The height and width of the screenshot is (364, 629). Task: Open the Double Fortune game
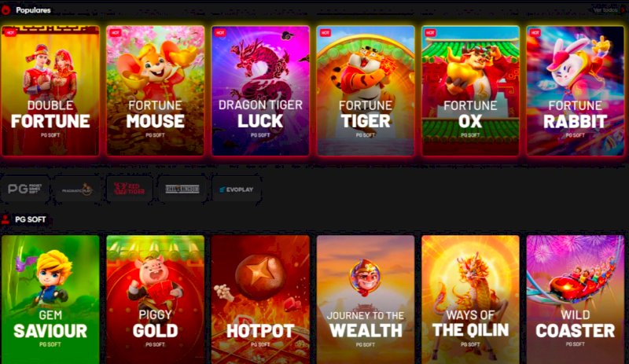50,90
